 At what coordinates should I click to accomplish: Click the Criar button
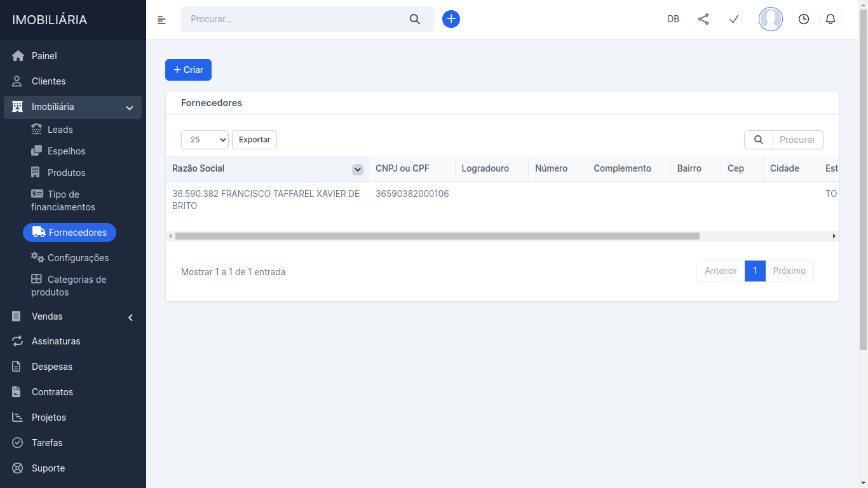pyautogui.click(x=188, y=70)
